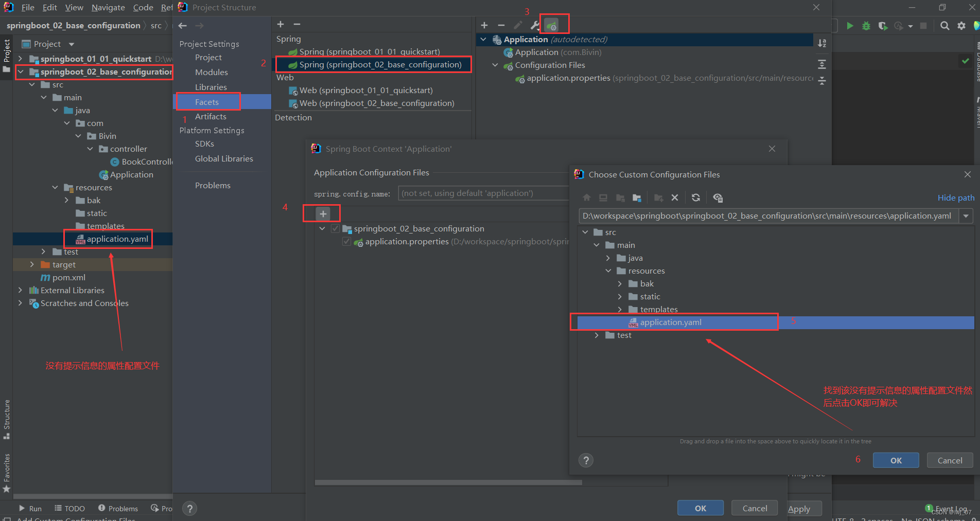Viewport: 980px width, 521px height.
Task: Select SDKs under Platform Settings
Action: pos(204,144)
